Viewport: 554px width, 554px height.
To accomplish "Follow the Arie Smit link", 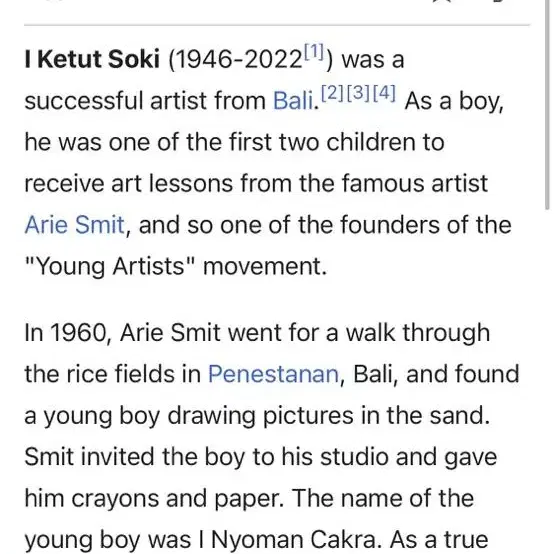I will point(75,225).
